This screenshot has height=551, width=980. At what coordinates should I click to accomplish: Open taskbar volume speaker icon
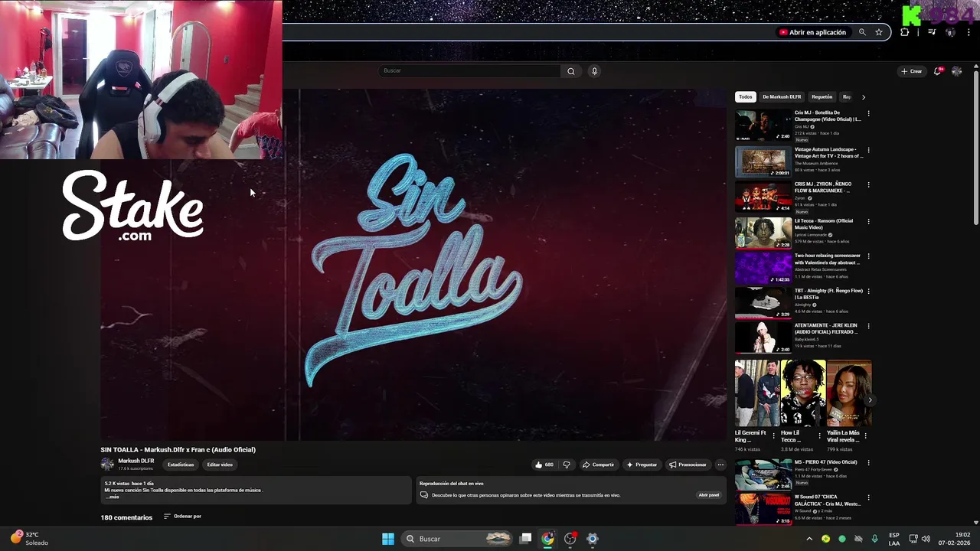point(926,539)
